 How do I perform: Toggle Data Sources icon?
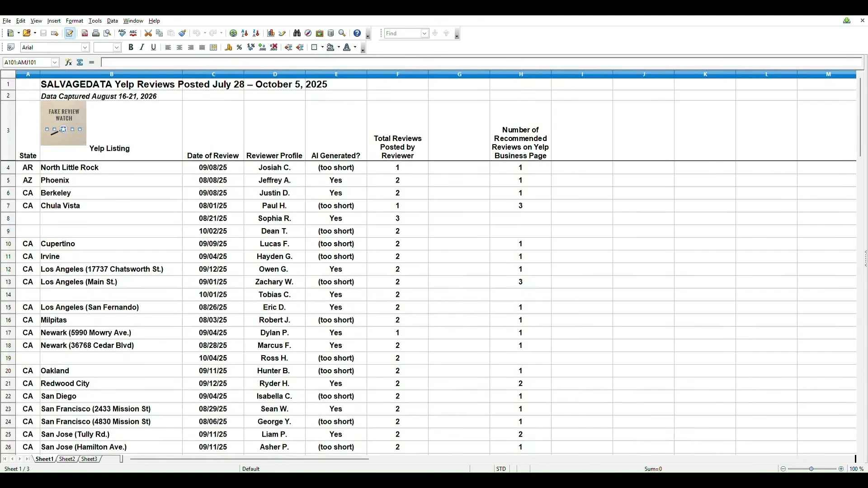pyautogui.click(x=331, y=33)
